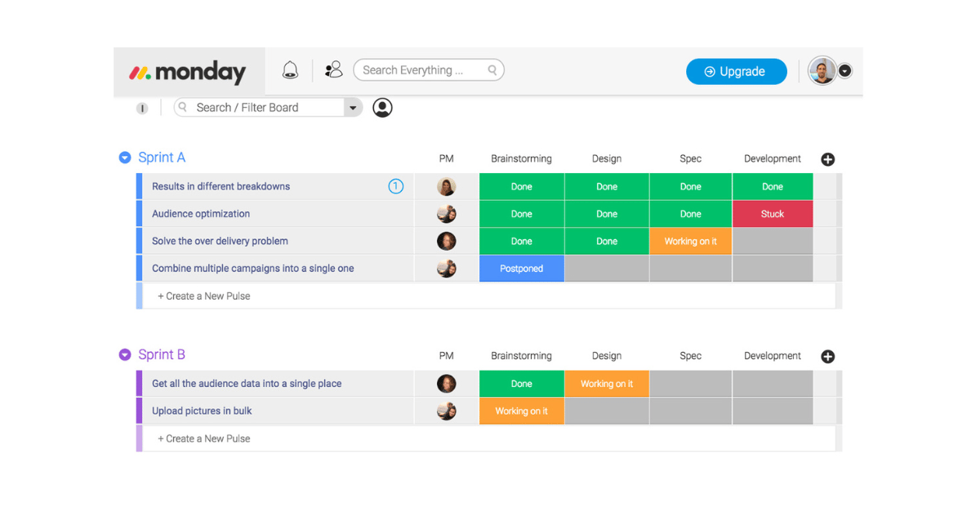Create a New Pulse in Sprint B

tap(203, 439)
